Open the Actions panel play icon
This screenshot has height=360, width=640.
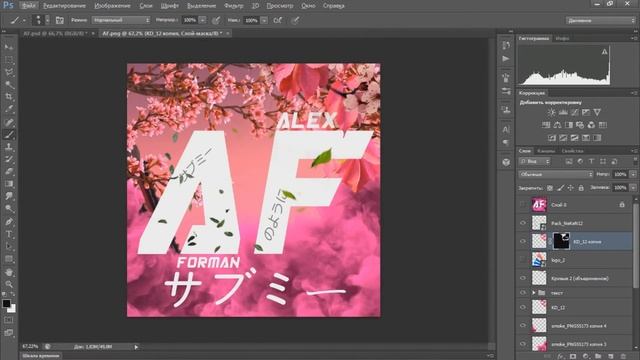pos(506,59)
